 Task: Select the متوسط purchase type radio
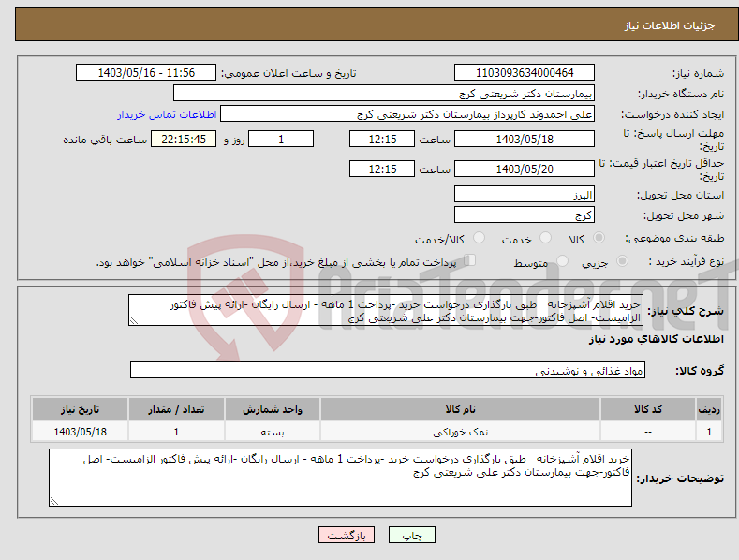point(562,260)
